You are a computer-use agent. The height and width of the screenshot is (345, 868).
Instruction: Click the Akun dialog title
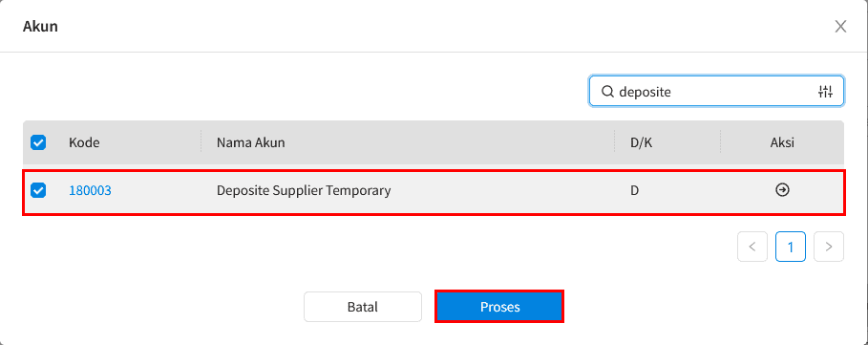coord(40,26)
